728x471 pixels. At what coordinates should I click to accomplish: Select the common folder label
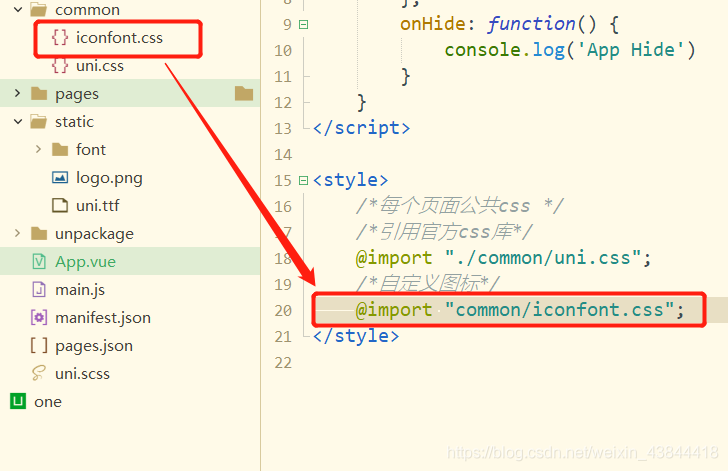point(87,9)
